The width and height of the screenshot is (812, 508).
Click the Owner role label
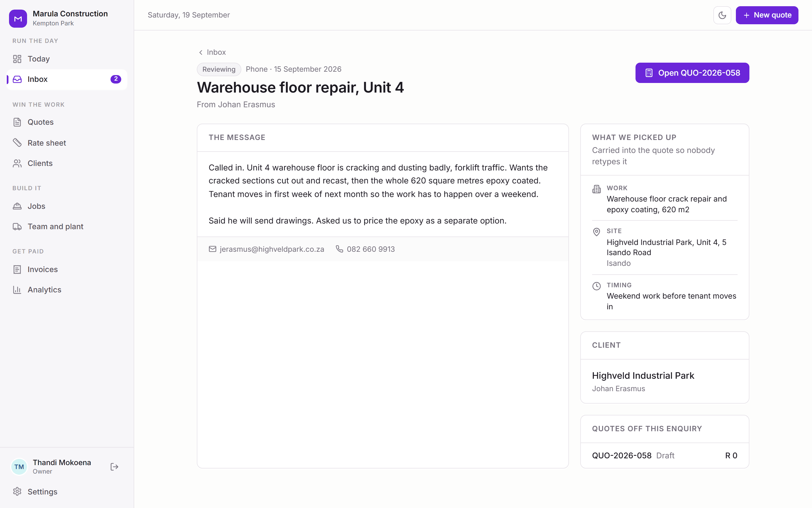coord(42,471)
